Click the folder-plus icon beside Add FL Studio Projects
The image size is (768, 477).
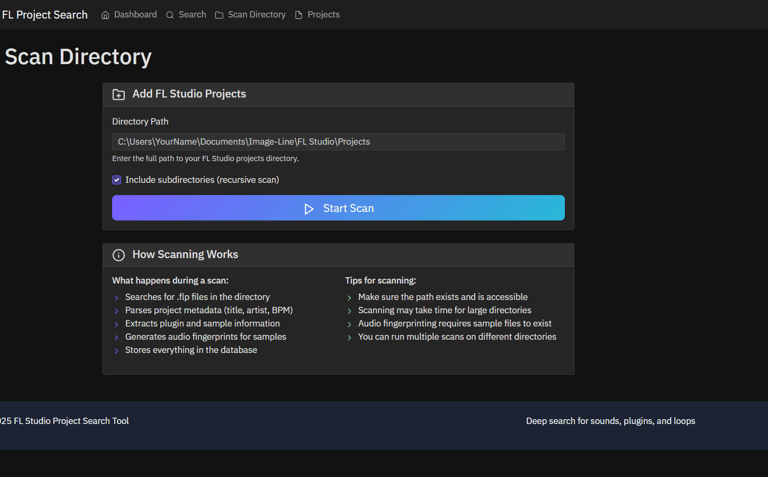[119, 95]
